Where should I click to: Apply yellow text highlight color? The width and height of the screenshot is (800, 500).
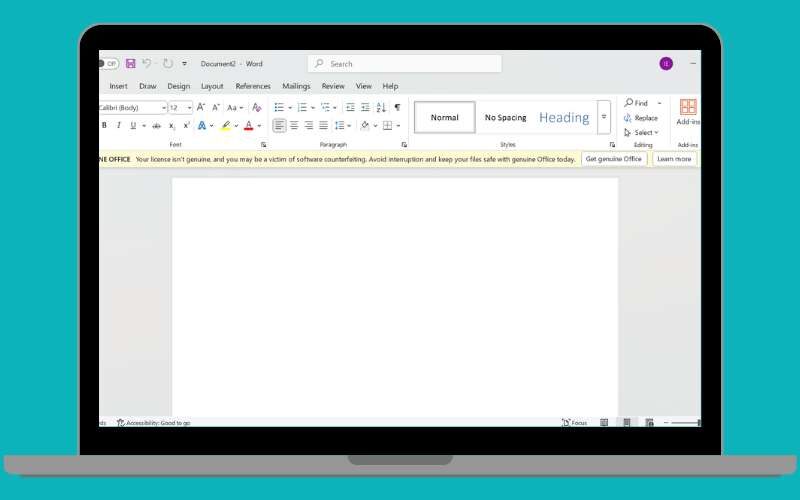pyautogui.click(x=226, y=126)
